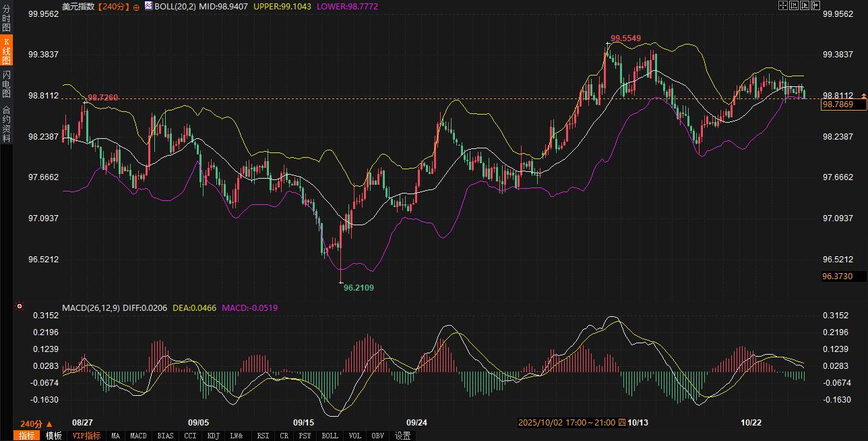Select the 模板 tab in bottom bar
The height and width of the screenshot is (441, 868).
point(54,436)
